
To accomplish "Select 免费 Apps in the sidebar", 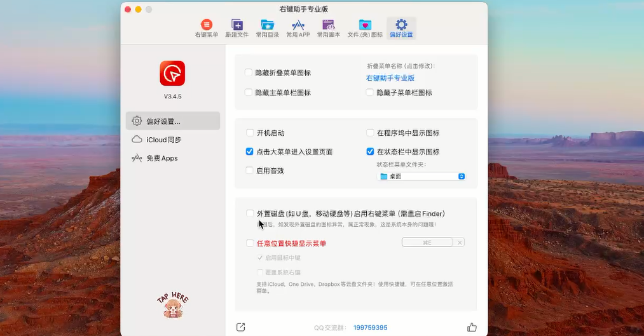I will 161,158.
